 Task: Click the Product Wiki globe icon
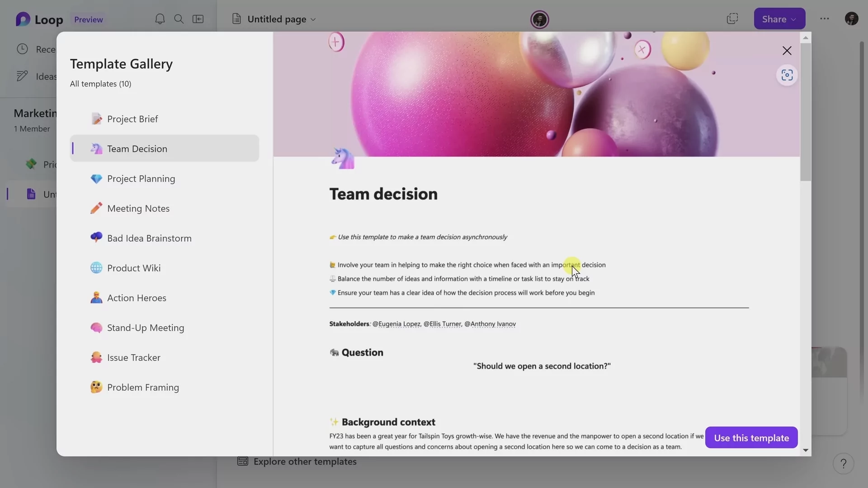pyautogui.click(x=96, y=268)
